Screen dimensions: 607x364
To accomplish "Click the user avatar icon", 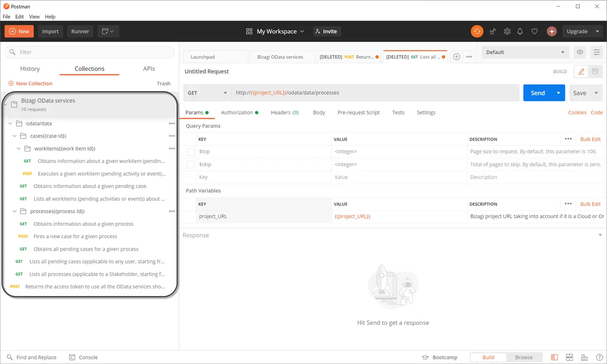I will pyautogui.click(x=551, y=32).
